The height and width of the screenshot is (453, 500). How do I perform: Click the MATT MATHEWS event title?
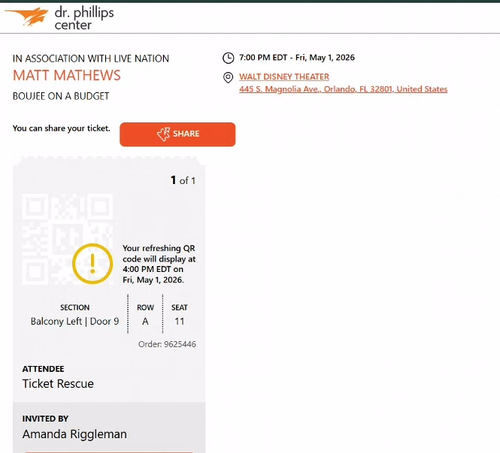point(67,75)
